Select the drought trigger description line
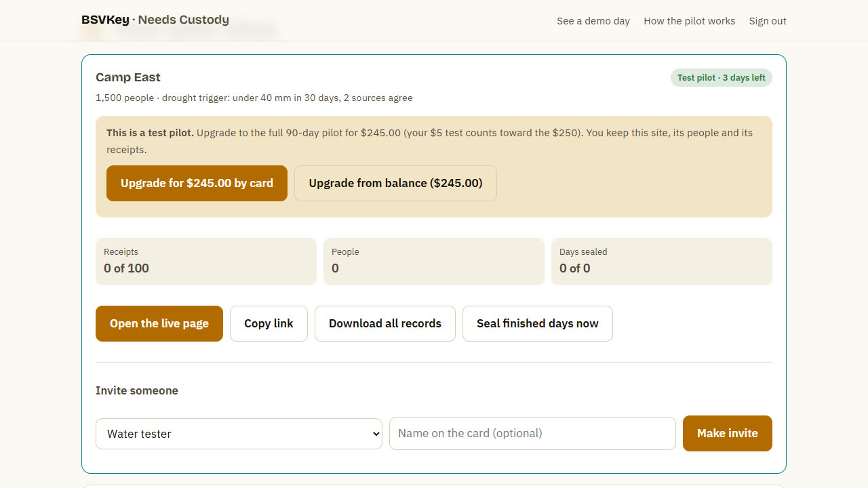Viewport: 868px width, 488px height. coord(254,98)
